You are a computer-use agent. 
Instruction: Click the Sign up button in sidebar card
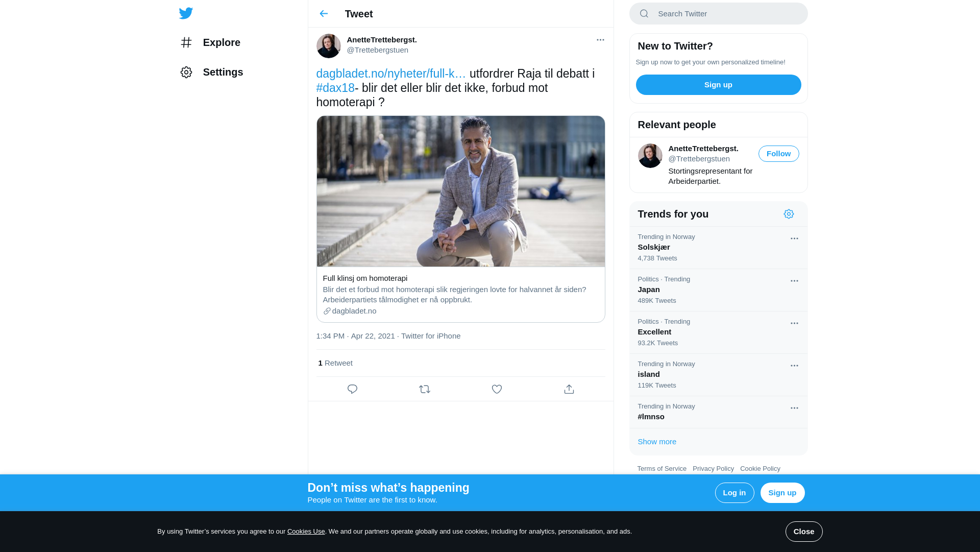[x=718, y=85]
